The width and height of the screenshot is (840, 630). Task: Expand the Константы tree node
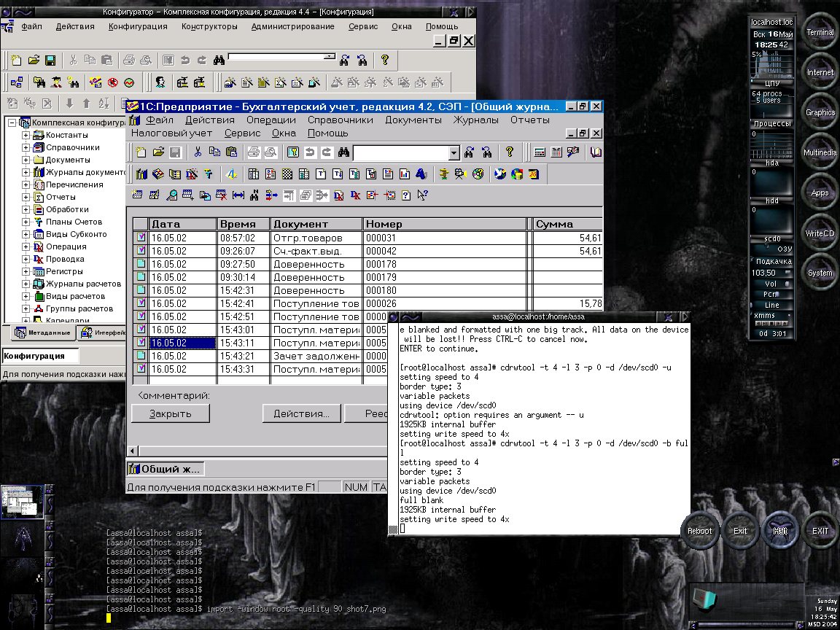point(26,135)
